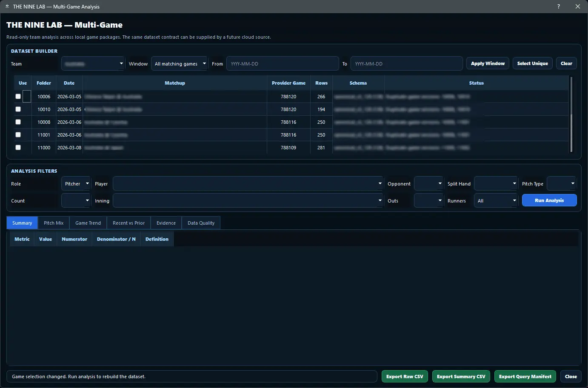Select folder cell 10010
The image size is (588, 388).
point(44,109)
